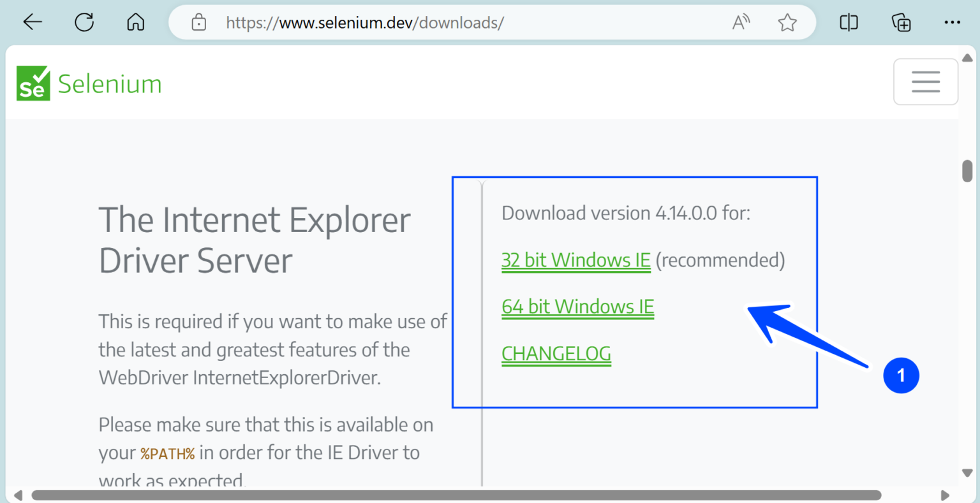The height and width of the screenshot is (503, 980).
Task: Add this page to favorites
Action: pos(787,22)
